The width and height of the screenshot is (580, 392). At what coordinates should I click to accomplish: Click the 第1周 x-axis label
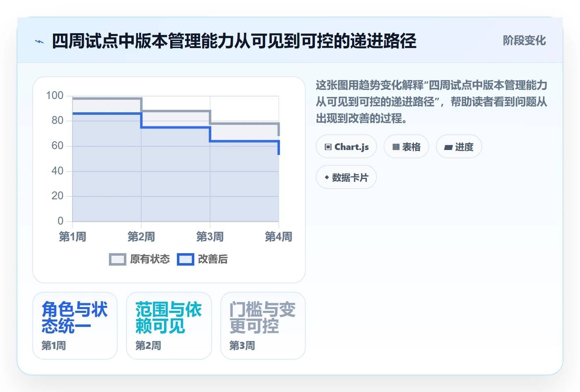(72, 237)
